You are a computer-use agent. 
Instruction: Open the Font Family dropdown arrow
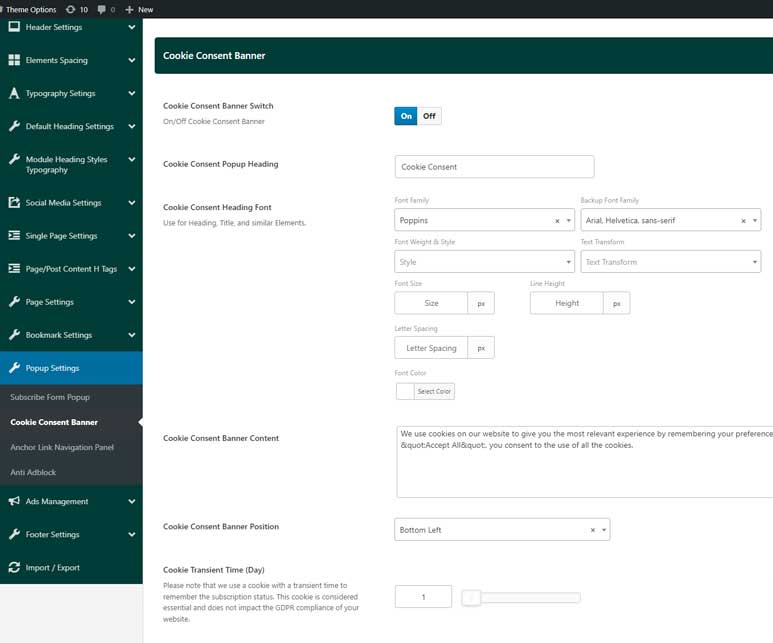(568, 221)
